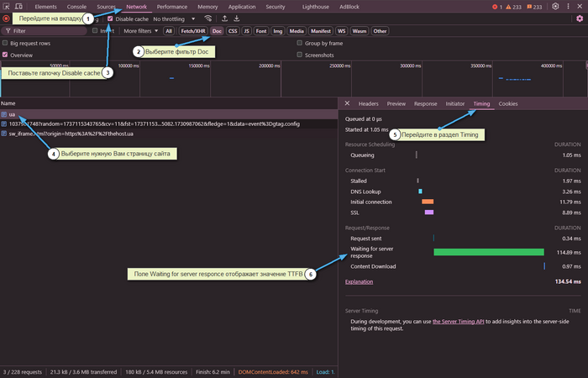Open the No throttling dropdown

tap(174, 18)
